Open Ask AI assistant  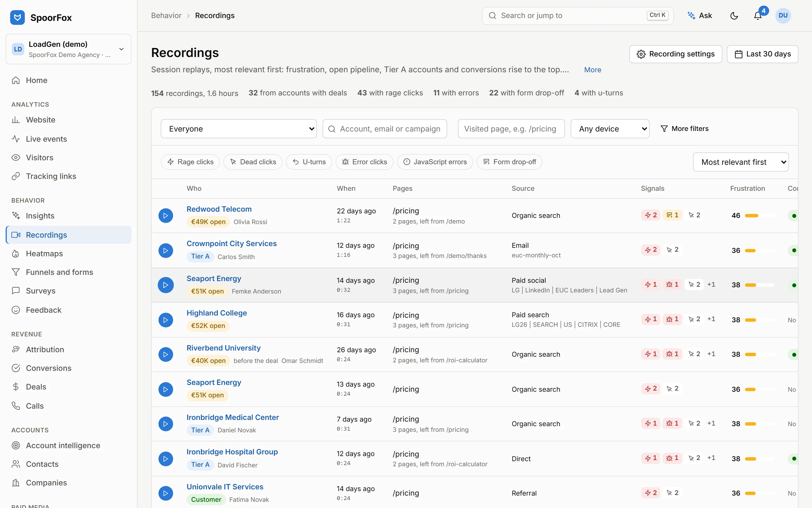click(699, 16)
